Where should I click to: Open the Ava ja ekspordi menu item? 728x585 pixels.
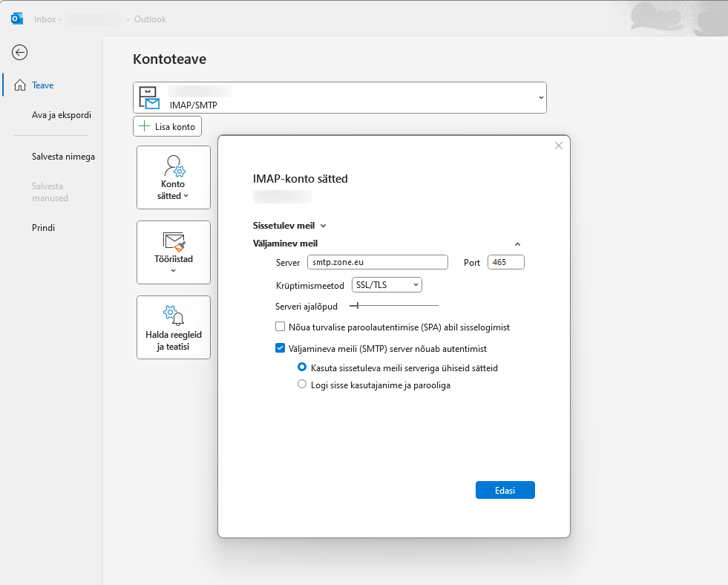click(x=62, y=115)
